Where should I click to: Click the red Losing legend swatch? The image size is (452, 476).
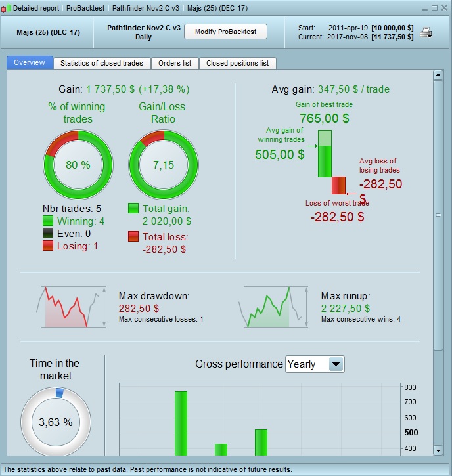tap(48, 246)
